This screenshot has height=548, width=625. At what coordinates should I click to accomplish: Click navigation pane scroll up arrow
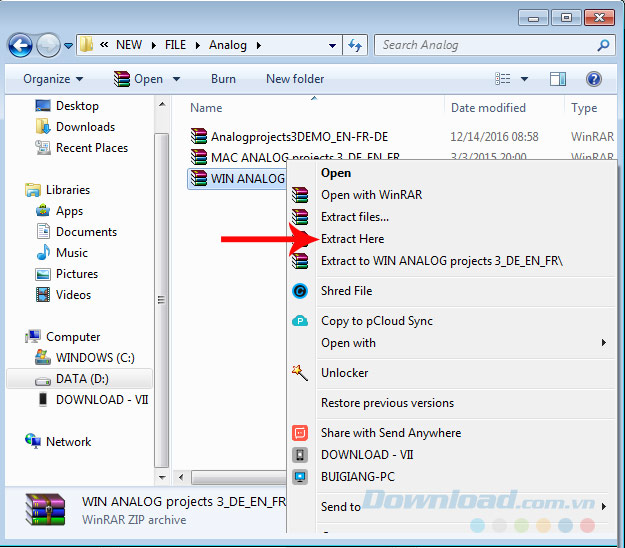pos(162,104)
